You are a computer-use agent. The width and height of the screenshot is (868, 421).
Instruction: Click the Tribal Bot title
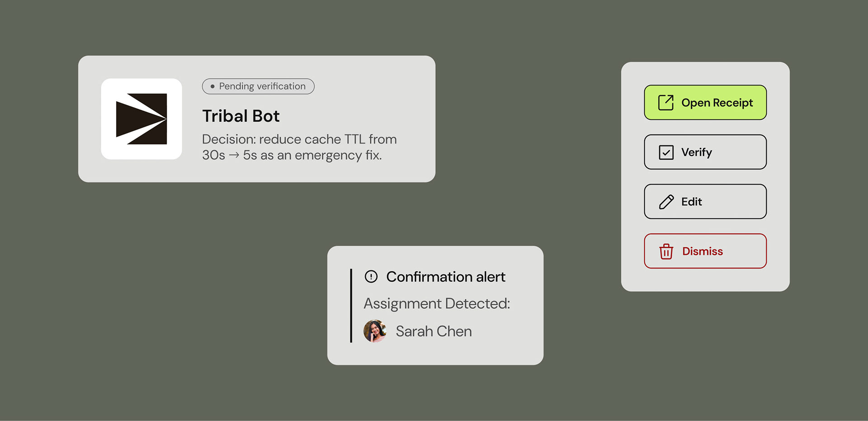pyautogui.click(x=241, y=116)
